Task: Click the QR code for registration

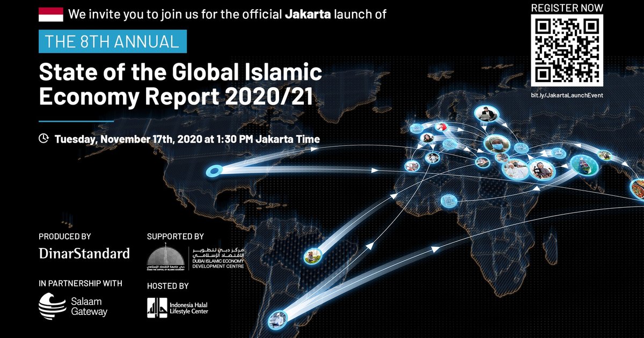Action: (567, 51)
